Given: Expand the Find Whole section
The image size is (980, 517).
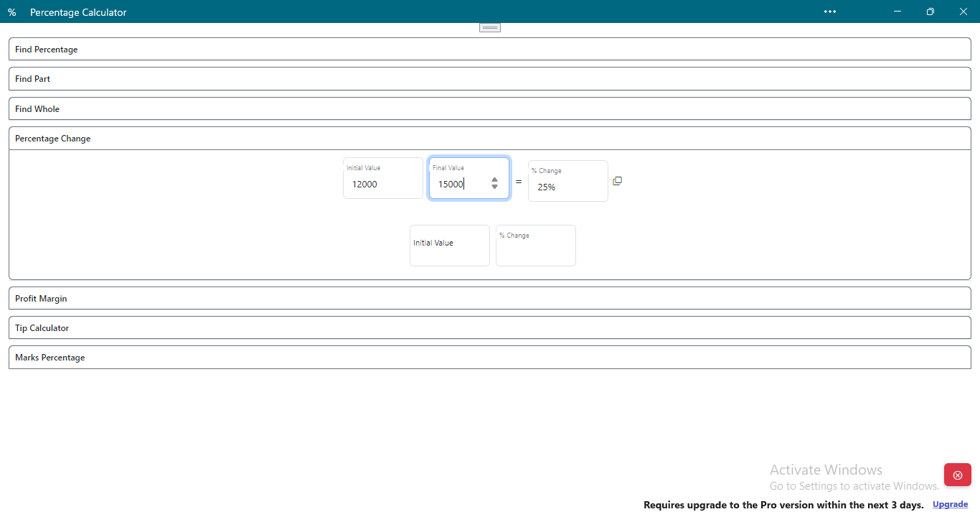Looking at the screenshot, I should point(490,109).
